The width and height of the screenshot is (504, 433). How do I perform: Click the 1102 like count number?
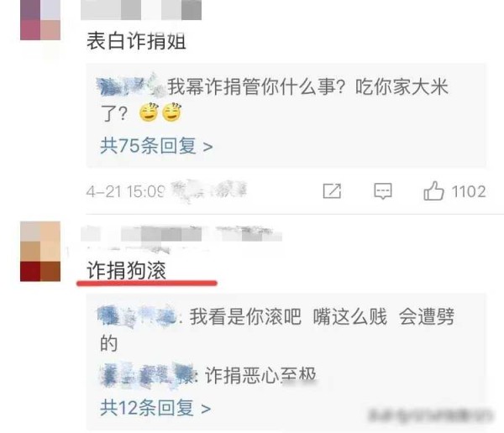coord(469,191)
